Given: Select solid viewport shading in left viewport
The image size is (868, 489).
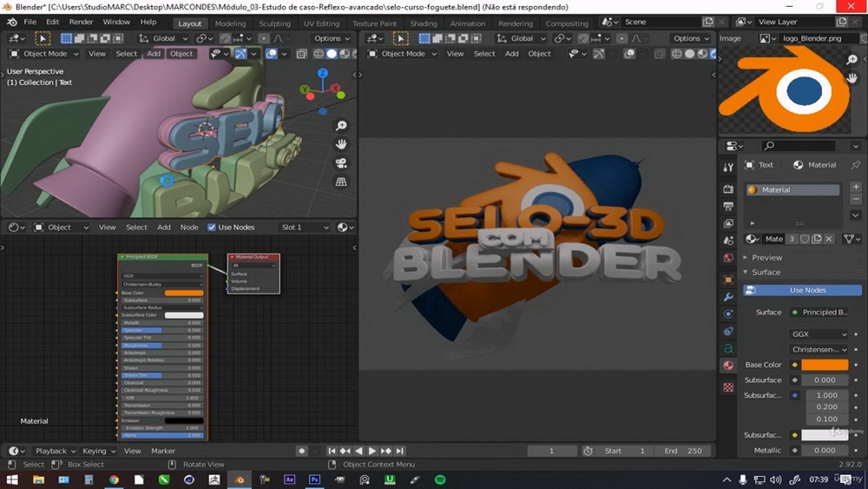Looking at the screenshot, I should point(332,54).
